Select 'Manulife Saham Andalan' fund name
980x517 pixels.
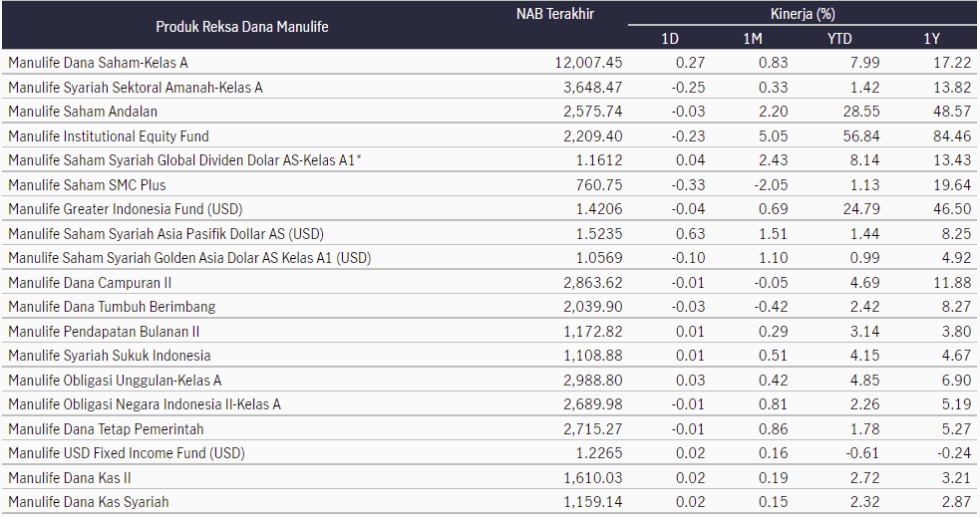(83, 112)
